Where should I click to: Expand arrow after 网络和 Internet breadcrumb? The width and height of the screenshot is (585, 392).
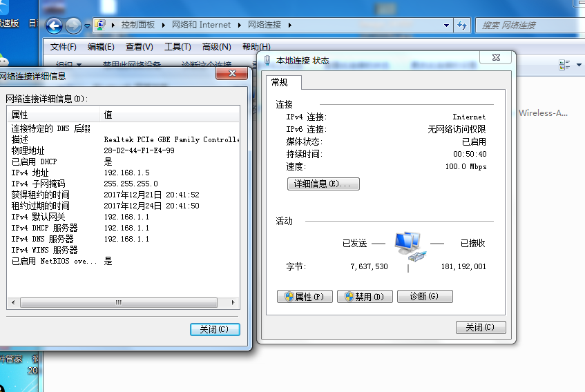point(239,26)
